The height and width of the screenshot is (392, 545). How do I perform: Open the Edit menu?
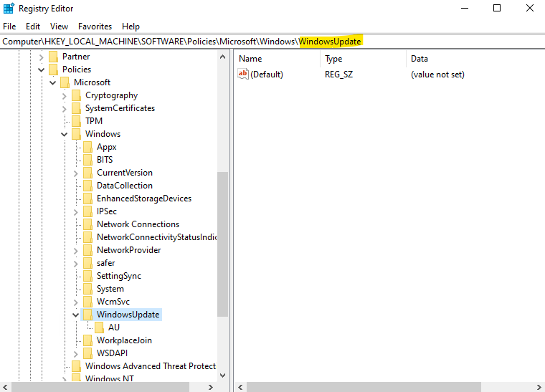pyautogui.click(x=33, y=27)
